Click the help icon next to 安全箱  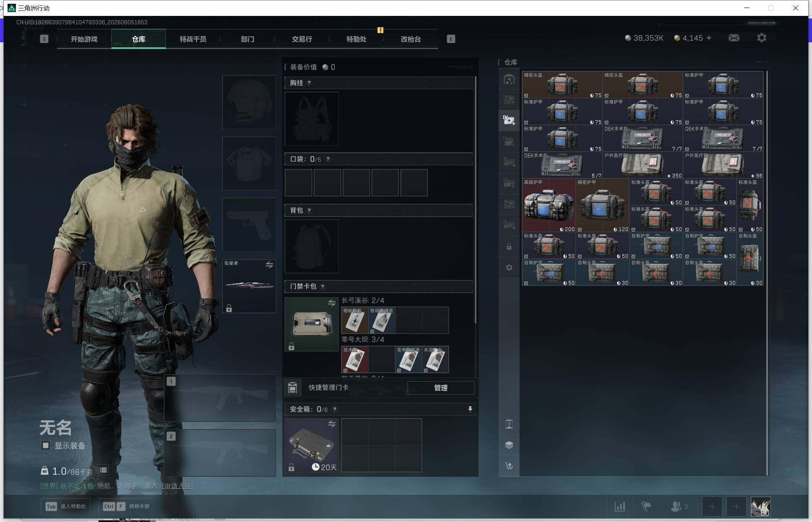(334, 409)
